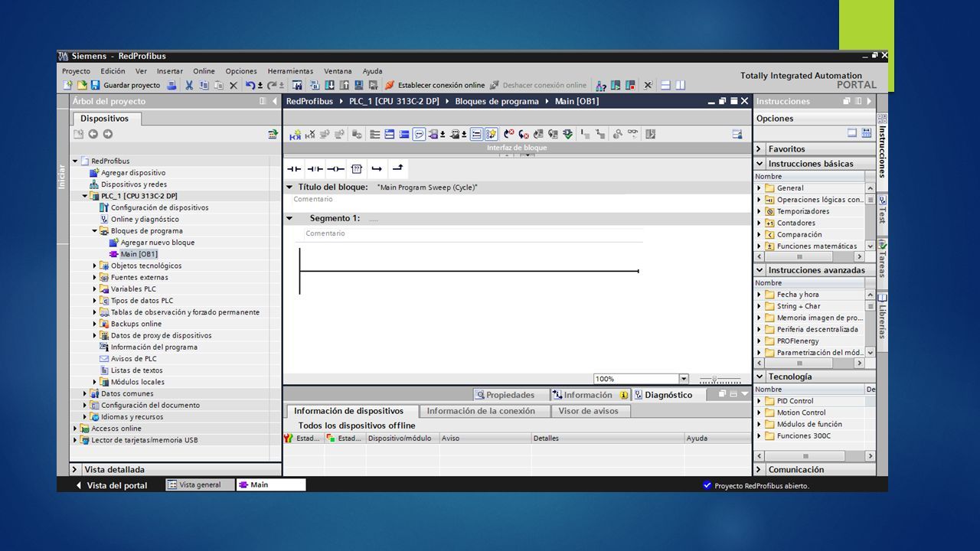Viewport: 980px width, 551px height.
Task: Click the back arrow in project tree
Action: tap(93, 134)
